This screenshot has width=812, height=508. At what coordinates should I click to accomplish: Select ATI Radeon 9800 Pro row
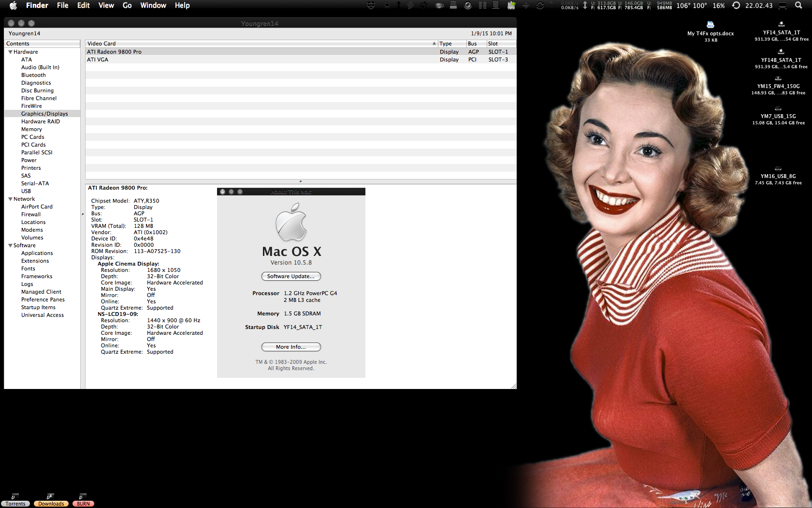click(301, 52)
